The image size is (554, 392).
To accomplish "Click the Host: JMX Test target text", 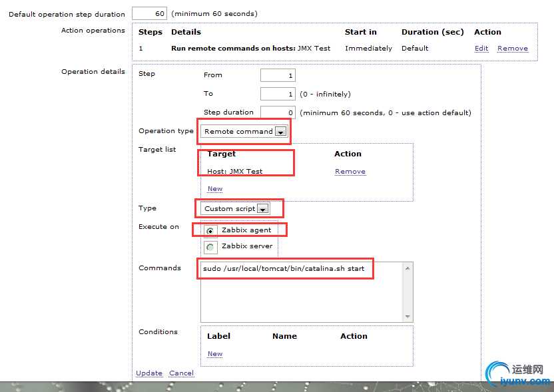I will [x=234, y=171].
